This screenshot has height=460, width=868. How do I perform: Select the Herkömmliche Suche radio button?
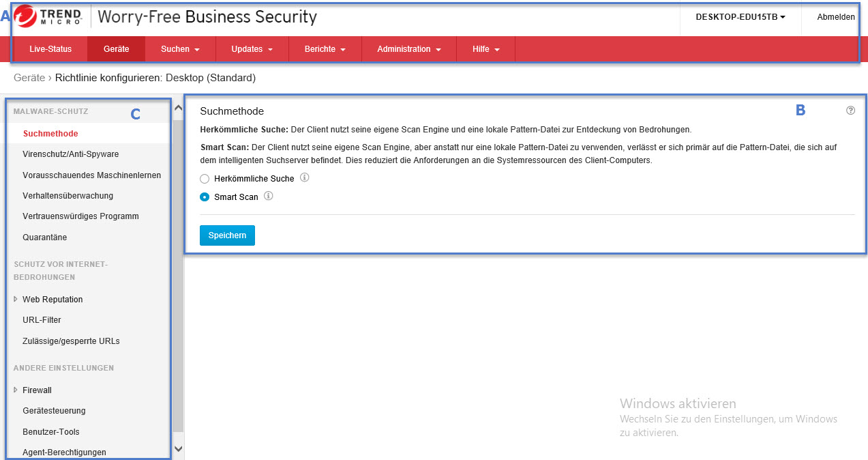click(205, 179)
